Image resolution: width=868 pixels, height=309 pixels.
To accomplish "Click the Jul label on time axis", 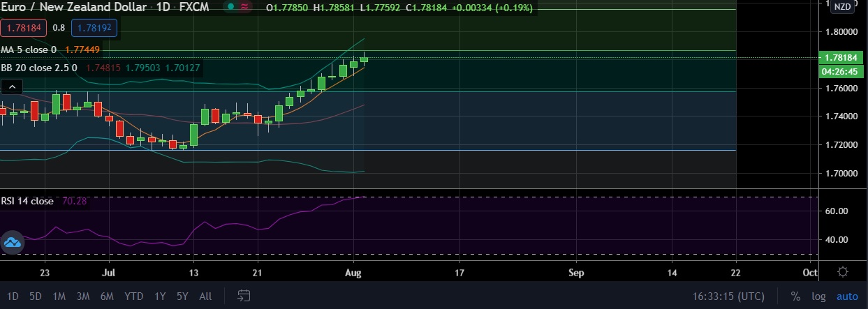I will click(x=108, y=272).
